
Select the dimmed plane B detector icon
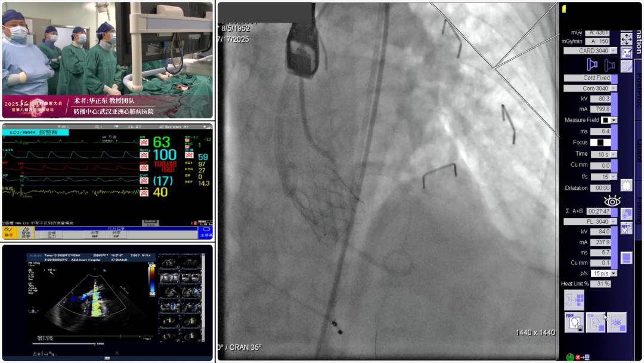609,65
